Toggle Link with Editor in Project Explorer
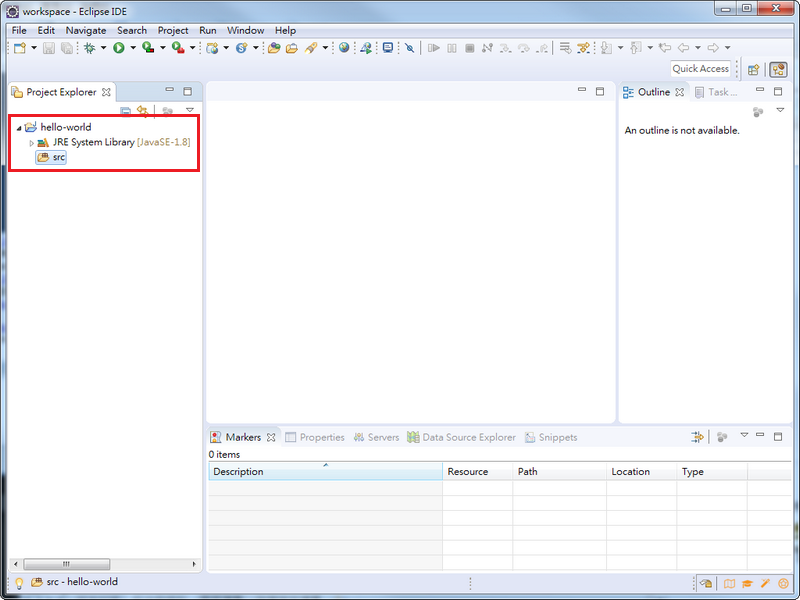Screen dimensions: 800x600 [x=143, y=111]
